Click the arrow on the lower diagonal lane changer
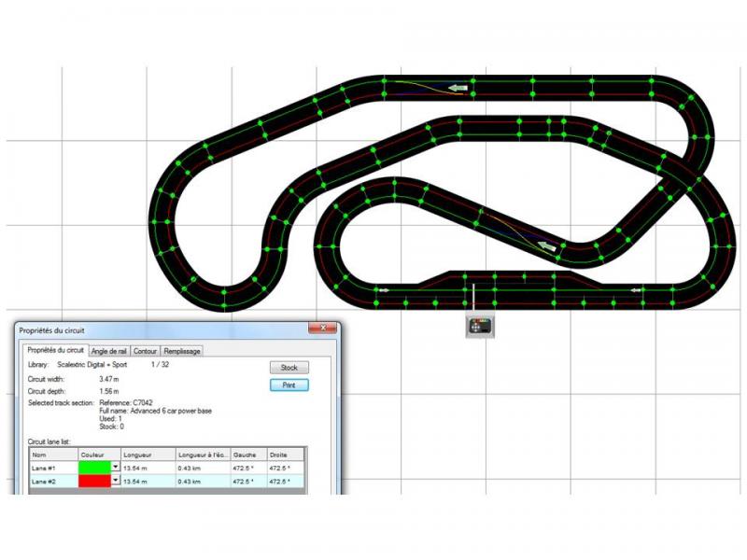The height and width of the screenshot is (560, 747). [x=547, y=247]
